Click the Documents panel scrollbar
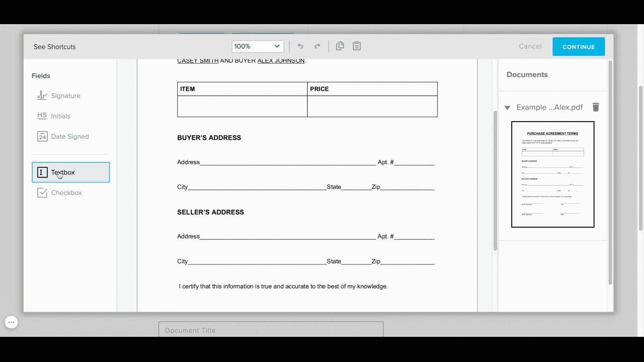The width and height of the screenshot is (644, 362). [611, 173]
